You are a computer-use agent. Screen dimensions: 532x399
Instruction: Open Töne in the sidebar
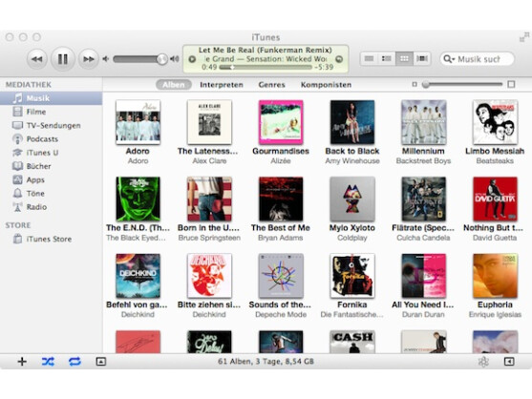click(51, 193)
